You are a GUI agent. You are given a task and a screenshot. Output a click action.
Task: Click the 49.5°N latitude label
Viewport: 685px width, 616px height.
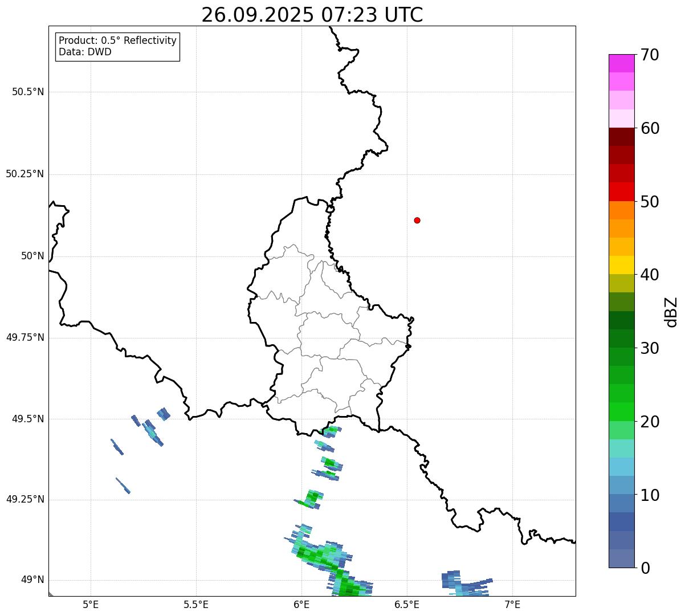28,419
